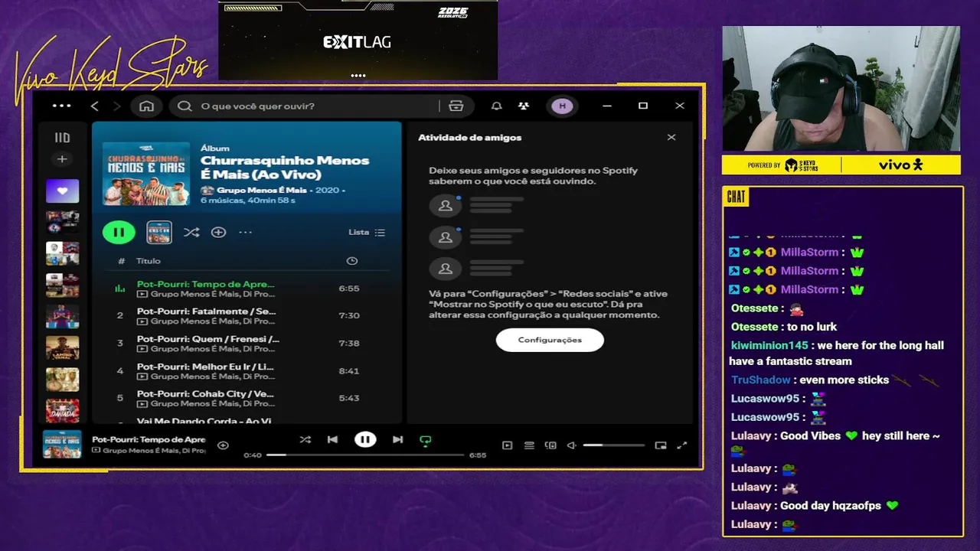Open Liked Songs heart playlist
This screenshot has width=980, height=551.
(x=62, y=191)
